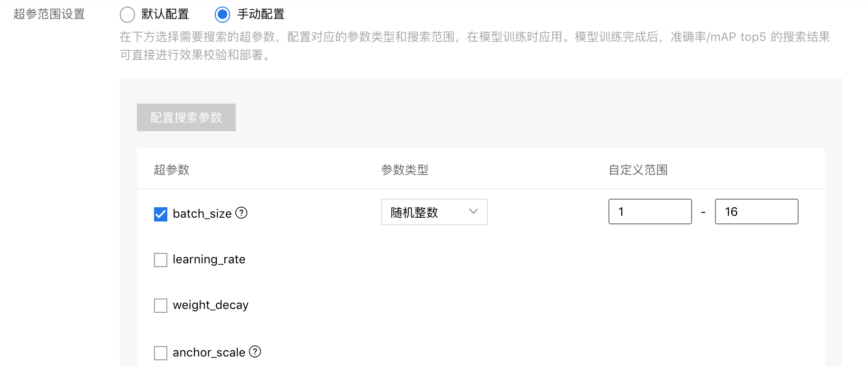Tick the weight_decay checkbox
The height and width of the screenshot is (366, 868).
pos(161,306)
